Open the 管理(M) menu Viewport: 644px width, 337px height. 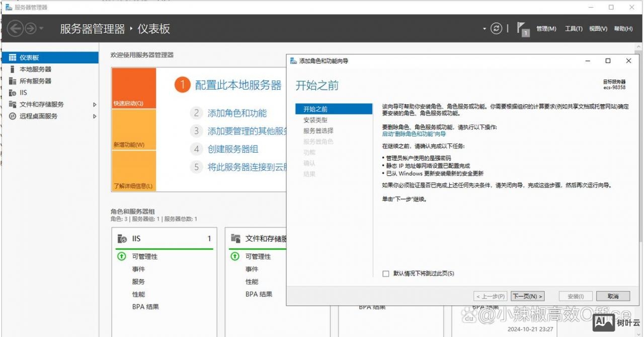click(x=546, y=29)
